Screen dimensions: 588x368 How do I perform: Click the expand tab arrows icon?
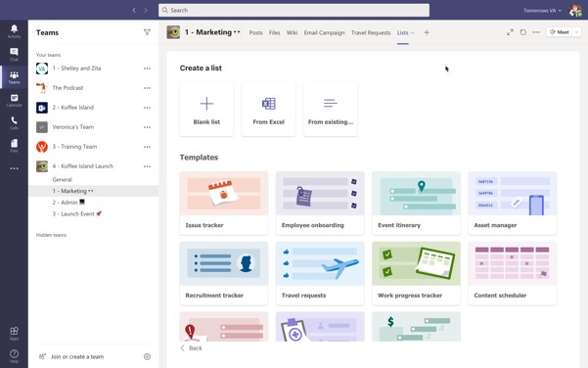click(510, 32)
